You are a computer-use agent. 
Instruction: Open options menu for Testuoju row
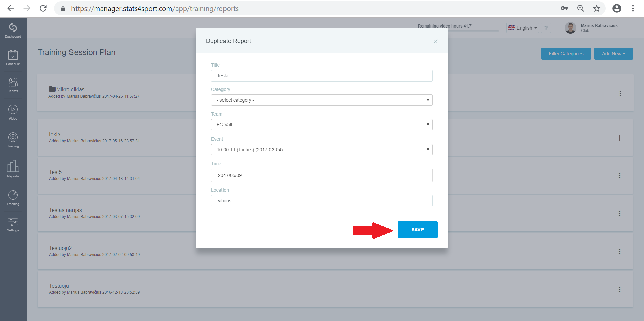click(620, 289)
